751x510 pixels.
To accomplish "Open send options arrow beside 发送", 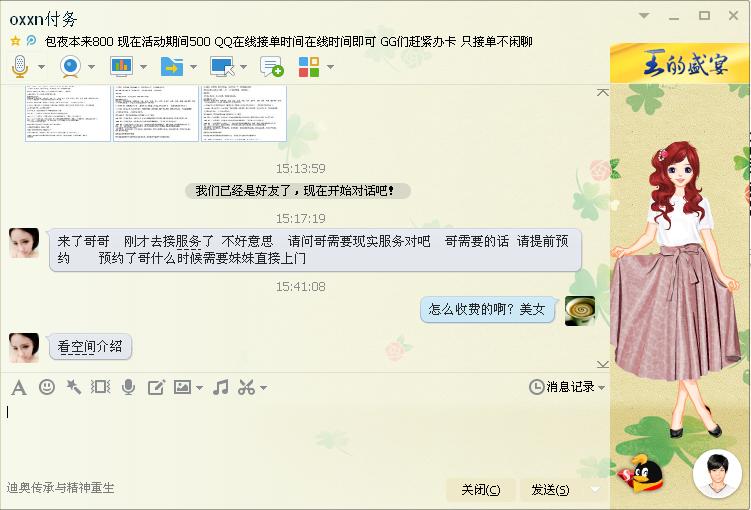I will 595,489.
